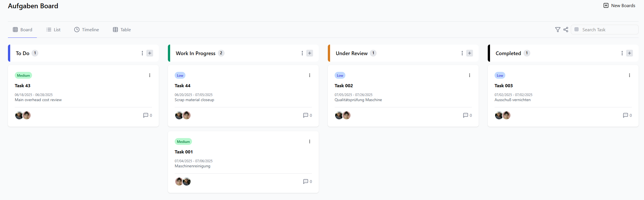Open Completed column options menu
Screen dimensions: 644x200
pyautogui.click(x=622, y=53)
